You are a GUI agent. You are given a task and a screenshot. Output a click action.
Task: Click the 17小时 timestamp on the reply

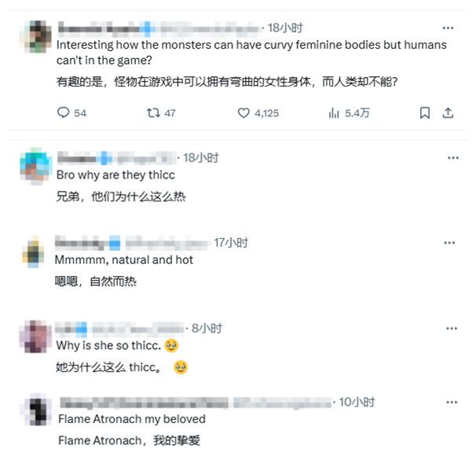231,242
